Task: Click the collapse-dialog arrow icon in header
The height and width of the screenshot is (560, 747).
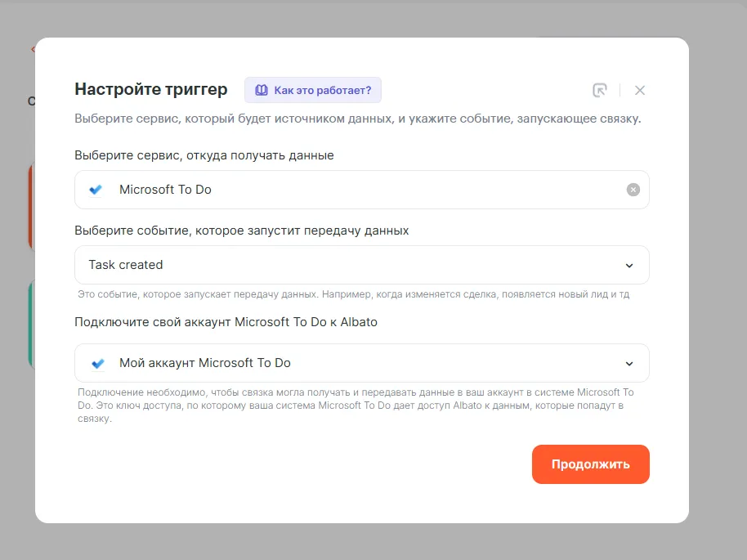Action: (600, 91)
